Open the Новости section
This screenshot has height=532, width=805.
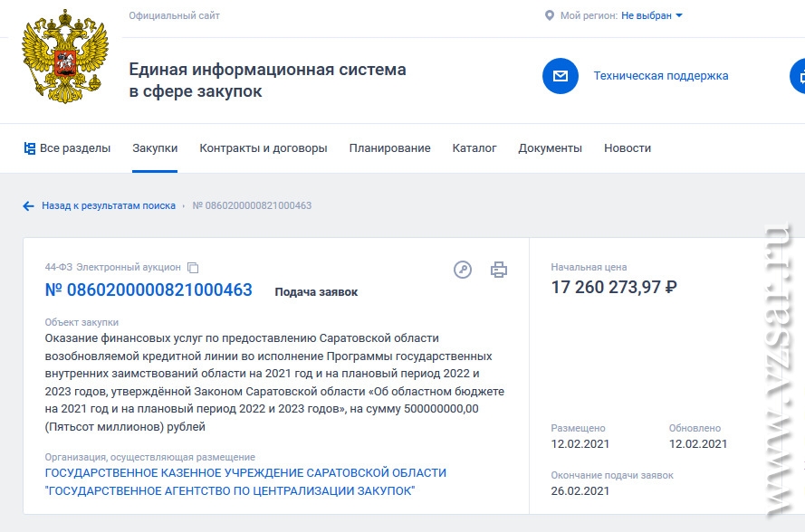click(627, 148)
